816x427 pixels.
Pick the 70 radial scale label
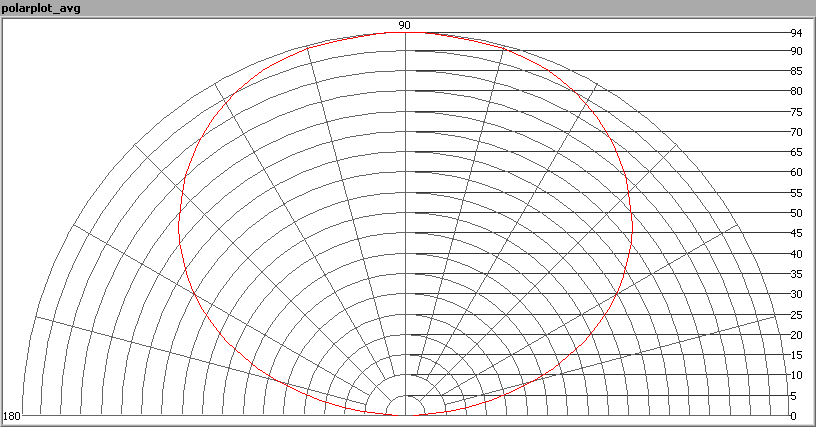[x=795, y=132]
